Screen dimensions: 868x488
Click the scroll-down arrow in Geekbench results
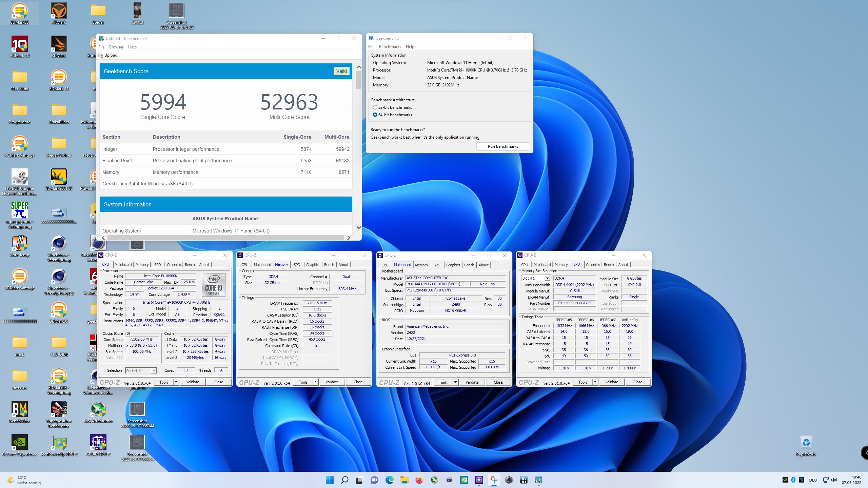point(359,228)
